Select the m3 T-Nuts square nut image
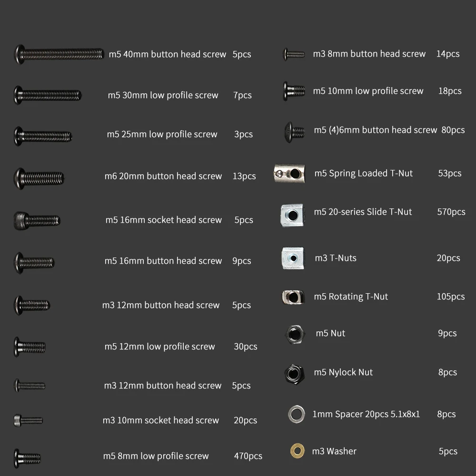This screenshot has height=476, width=476. pyautogui.click(x=293, y=258)
